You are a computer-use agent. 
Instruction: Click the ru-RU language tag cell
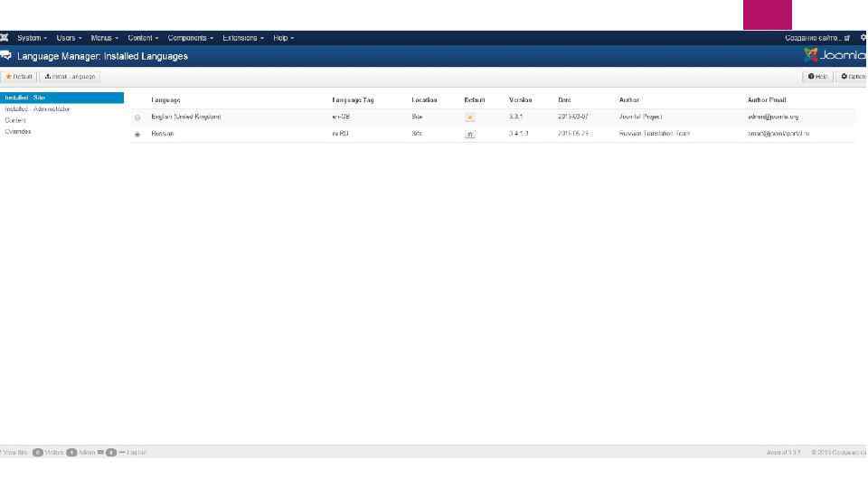pyautogui.click(x=341, y=134)
